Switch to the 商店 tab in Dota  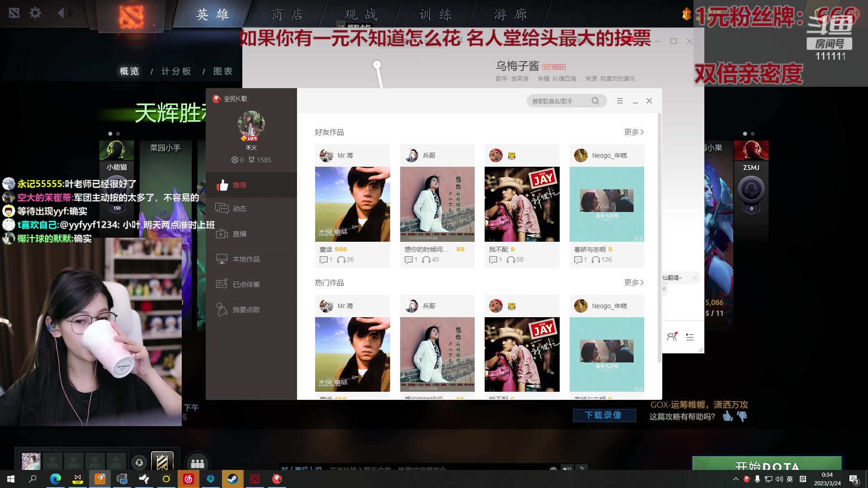pos(287,15)
